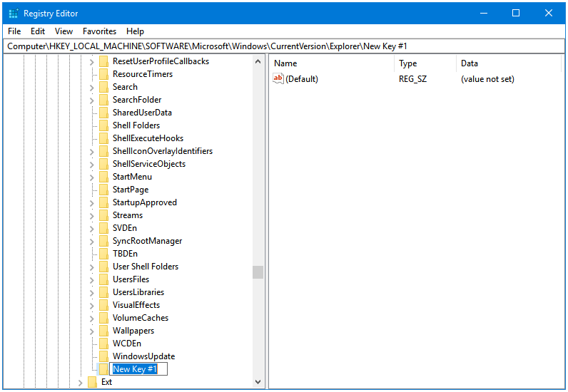The width and height of the screenshot is (568, 392).
Task: Click the Wallpapers folder icon
Action: (103, 331)
